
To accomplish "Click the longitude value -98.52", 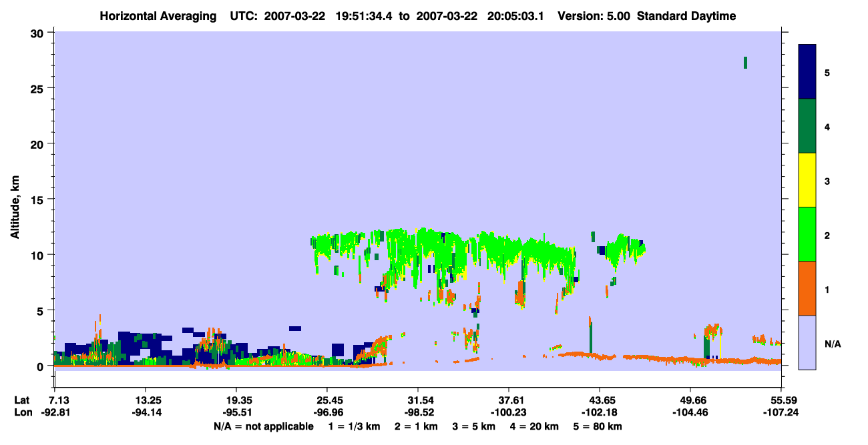I will click(x=418, y=412).
